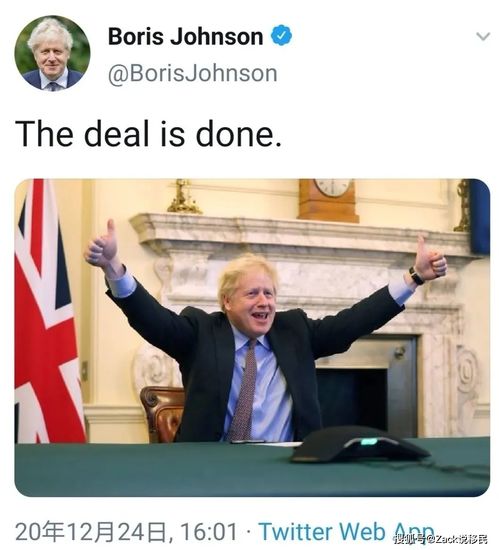
Task: Click the patterned tie in photo
Action: pyautogui.click(x=245, y=390)
